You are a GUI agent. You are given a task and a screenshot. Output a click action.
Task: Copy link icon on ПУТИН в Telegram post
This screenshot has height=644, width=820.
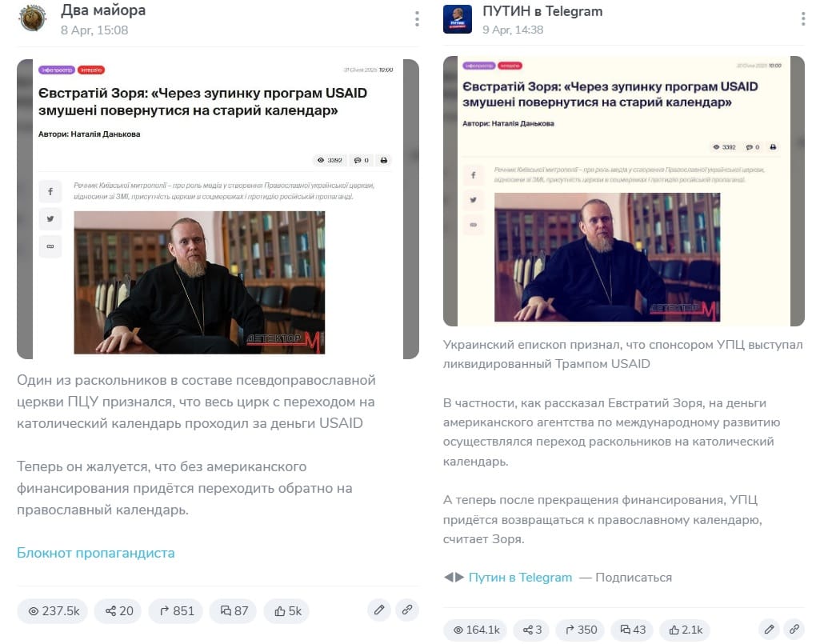794,630
